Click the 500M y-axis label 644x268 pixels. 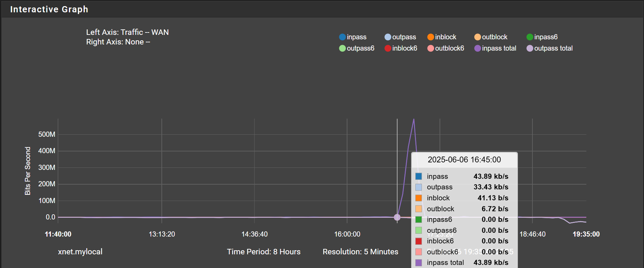[47, 134]
